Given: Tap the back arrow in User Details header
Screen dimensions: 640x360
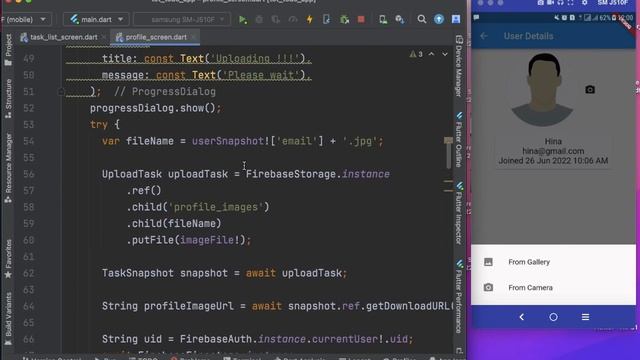Looking at the screenshot, I should [484, 36].
